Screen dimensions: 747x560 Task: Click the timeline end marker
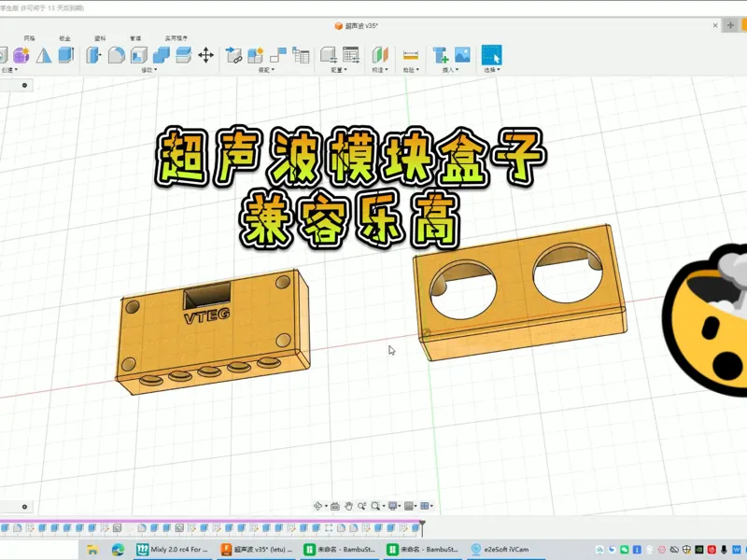pos(422,528)
